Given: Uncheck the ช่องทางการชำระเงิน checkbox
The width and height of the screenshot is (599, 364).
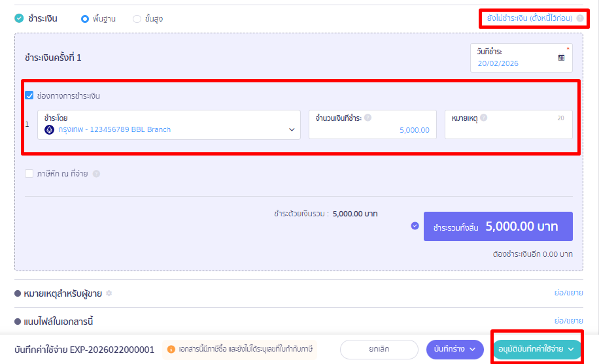Looking at the screenshot, I should coord(29,95).
